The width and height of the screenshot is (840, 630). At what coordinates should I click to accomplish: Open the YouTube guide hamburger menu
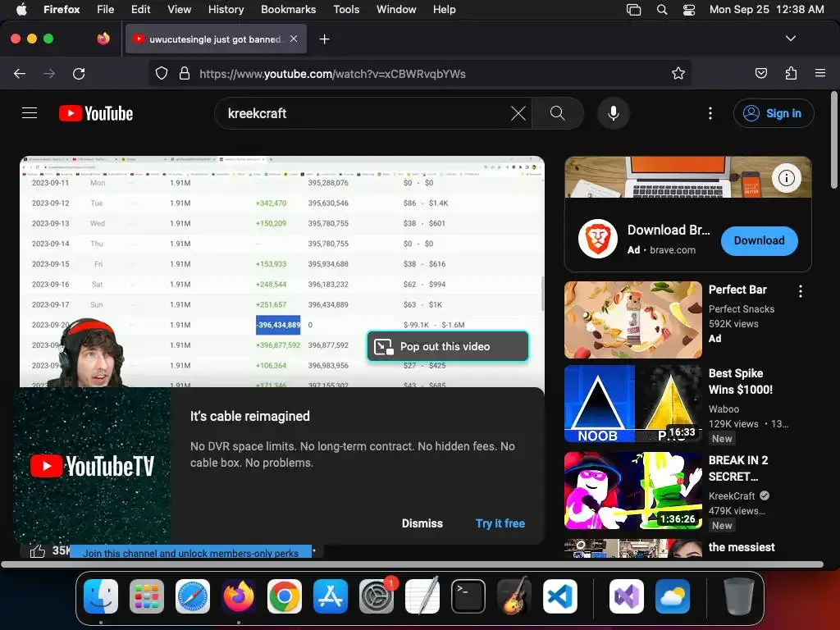[x=30, y=113]
